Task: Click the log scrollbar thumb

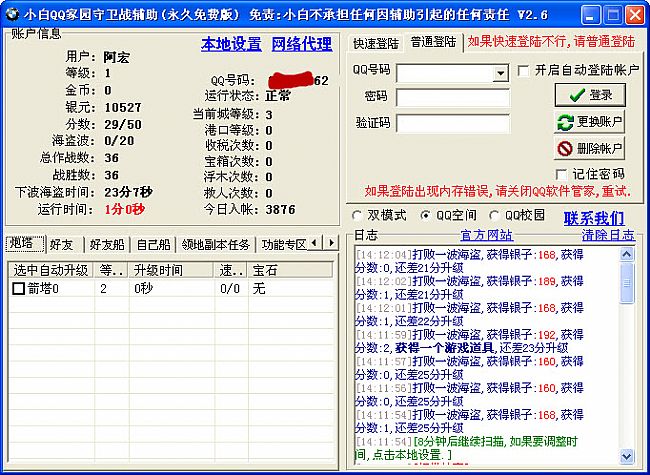Action: (x=627, y=283)
